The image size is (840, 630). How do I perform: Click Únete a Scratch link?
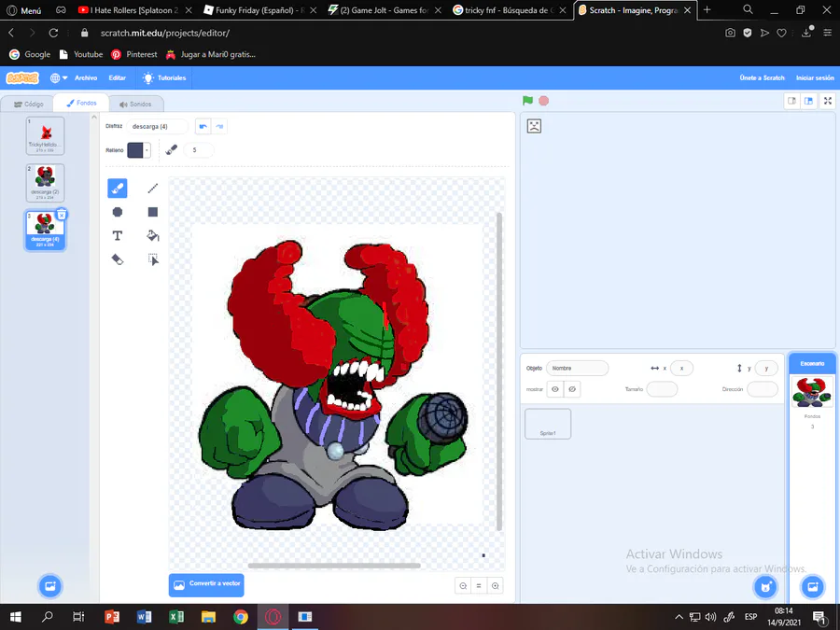point(762,78)
